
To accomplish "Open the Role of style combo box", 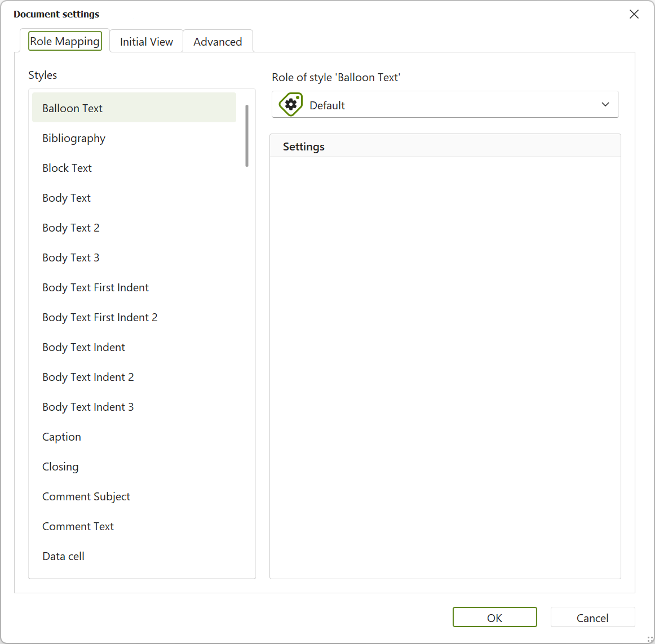I will pos(445,104).
